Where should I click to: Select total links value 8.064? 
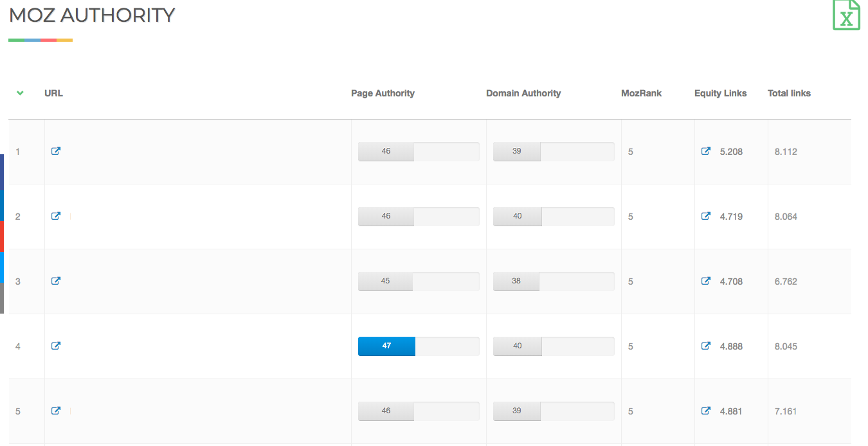coord(786,217)
